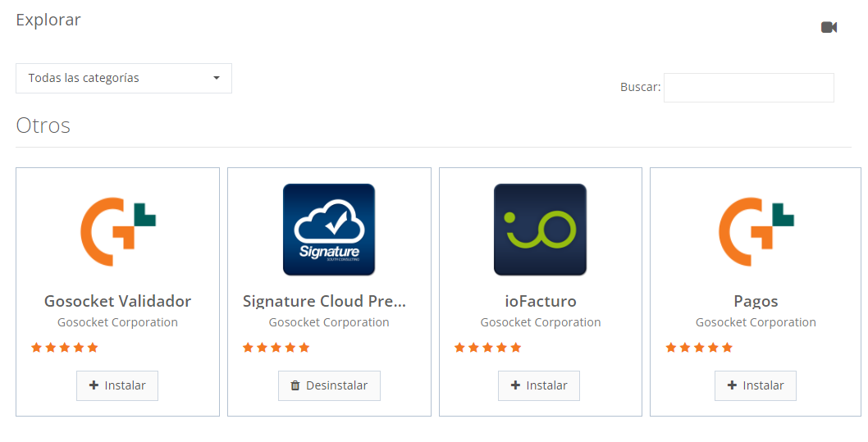Screen dimensions: 868x442
Task: Click Gosocket Corporation under Pagos
Action: point(756,322)
